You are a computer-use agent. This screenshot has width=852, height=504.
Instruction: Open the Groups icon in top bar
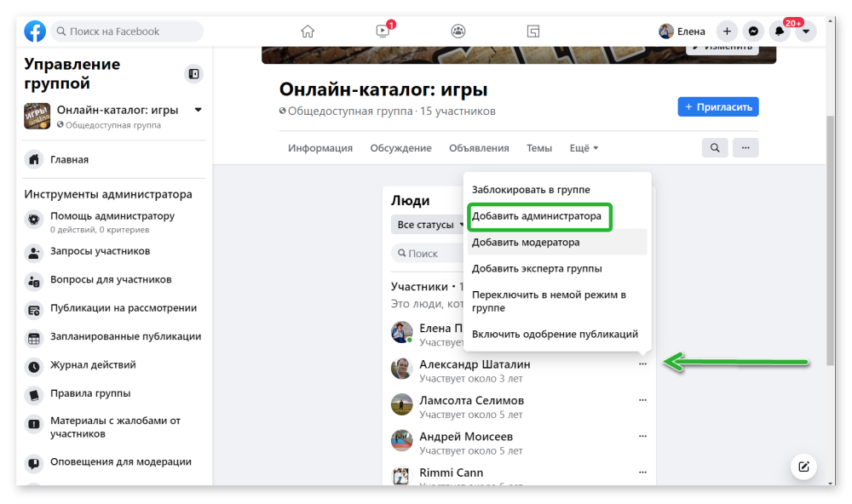click(458, 31)
